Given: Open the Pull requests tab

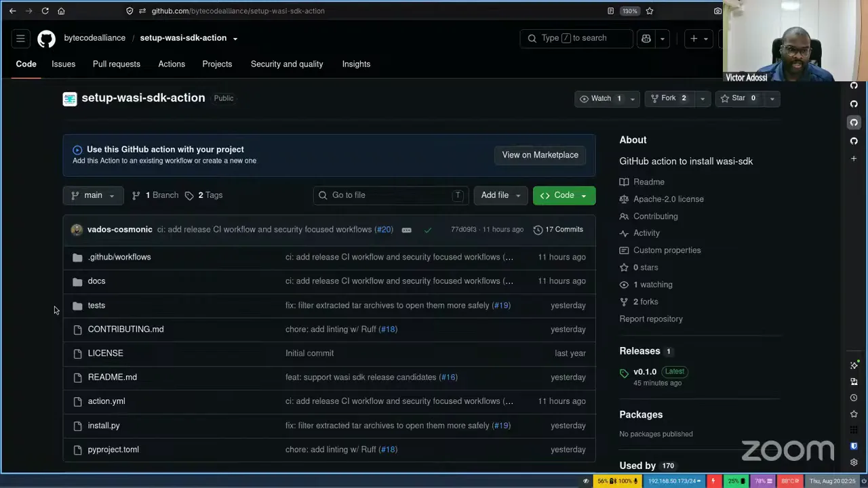Looking at the screenshot, I should 117,64.
